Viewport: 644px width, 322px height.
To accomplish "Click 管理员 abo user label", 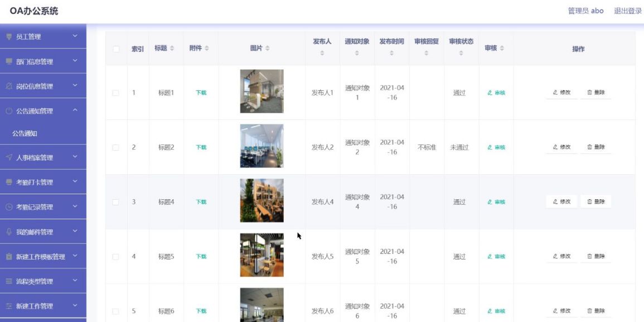I will (585, 11).
